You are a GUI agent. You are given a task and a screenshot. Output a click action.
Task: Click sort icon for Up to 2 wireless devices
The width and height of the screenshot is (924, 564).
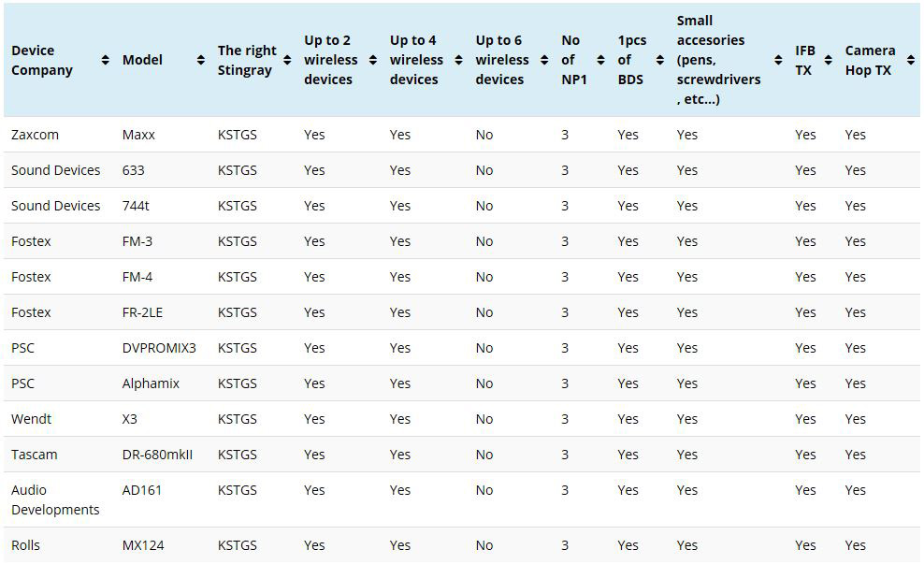click(x=372, y=60)
